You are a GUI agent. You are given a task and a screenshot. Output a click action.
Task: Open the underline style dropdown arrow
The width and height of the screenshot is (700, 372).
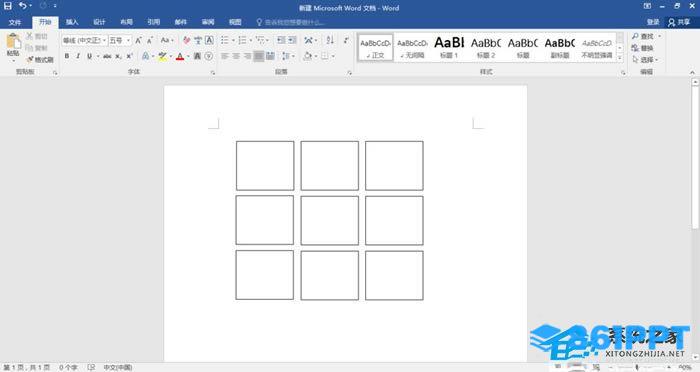point(98,56)
